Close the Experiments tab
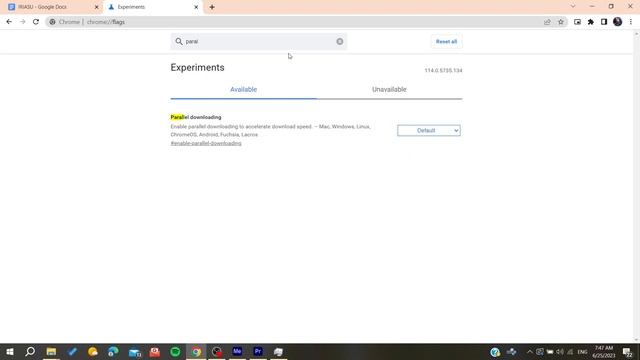This screenshot has width=640, height=360. click(196, 7)
